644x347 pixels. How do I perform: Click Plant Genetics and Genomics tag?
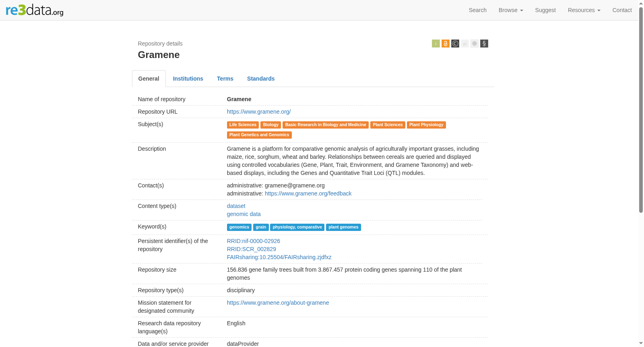coord(259,135)
